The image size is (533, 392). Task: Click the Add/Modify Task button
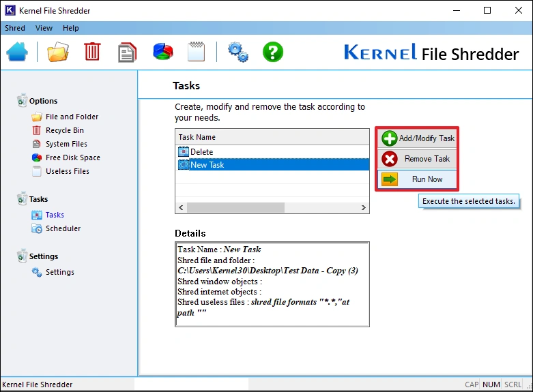[417, 138]
